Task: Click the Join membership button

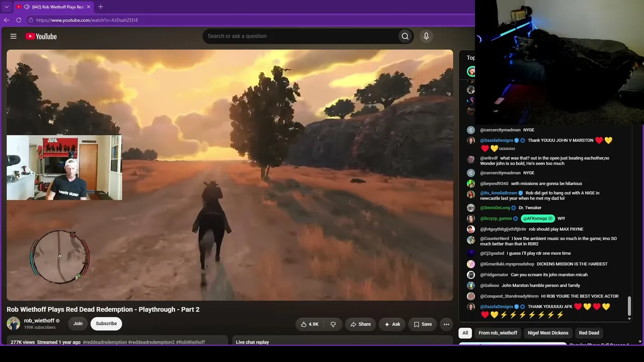Action: (x=78, y=323)
